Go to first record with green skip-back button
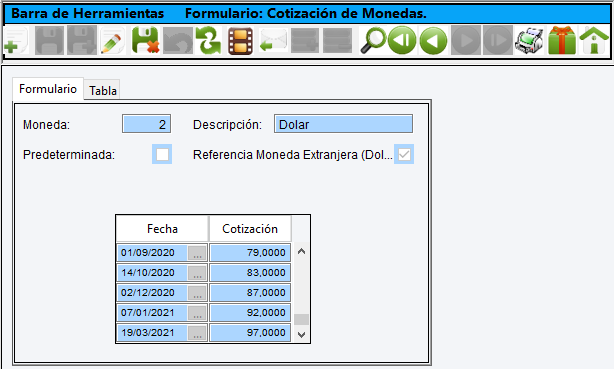Viewport: 614px width, 369px height. 402,40
